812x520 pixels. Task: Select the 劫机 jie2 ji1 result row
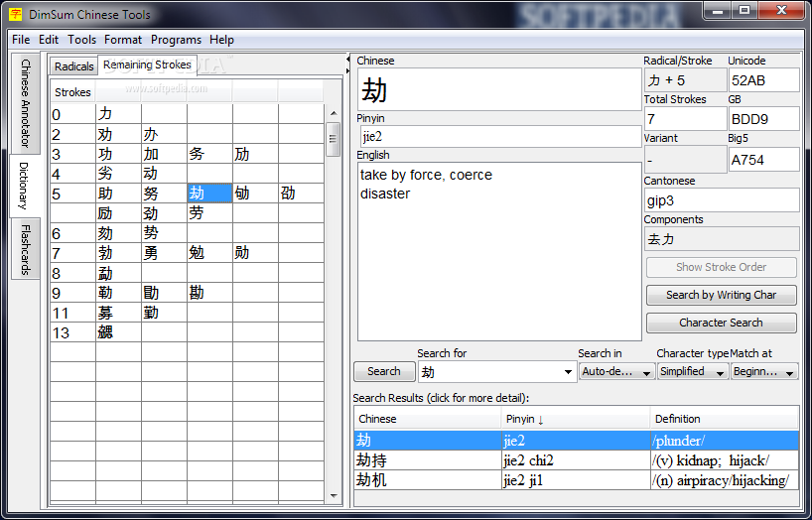tap(576, 480)
